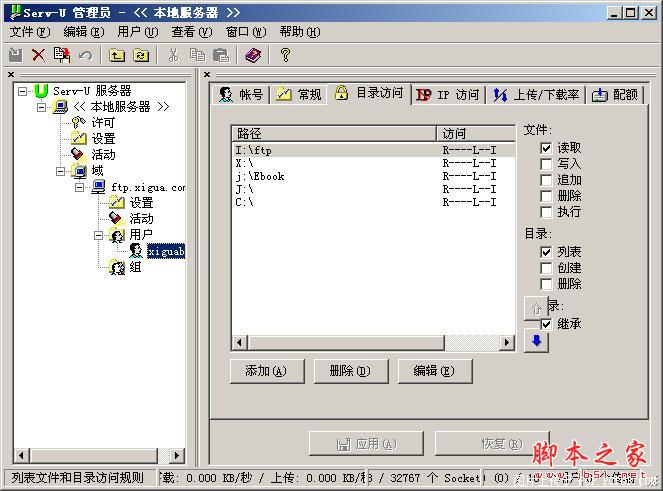Screen dimensions: 663x491
Task: Collapse the 本地服务器 tree node
Action: click(x=41, y=107)
